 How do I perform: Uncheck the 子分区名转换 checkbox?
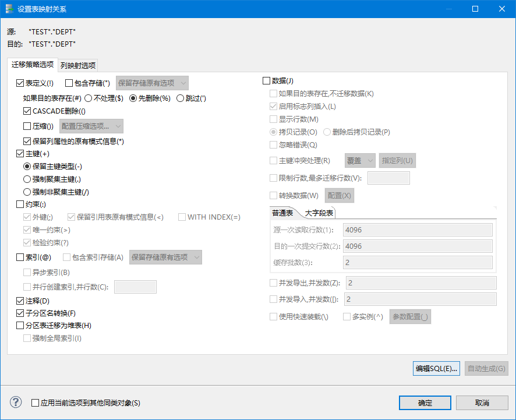[x=20, y=313]
